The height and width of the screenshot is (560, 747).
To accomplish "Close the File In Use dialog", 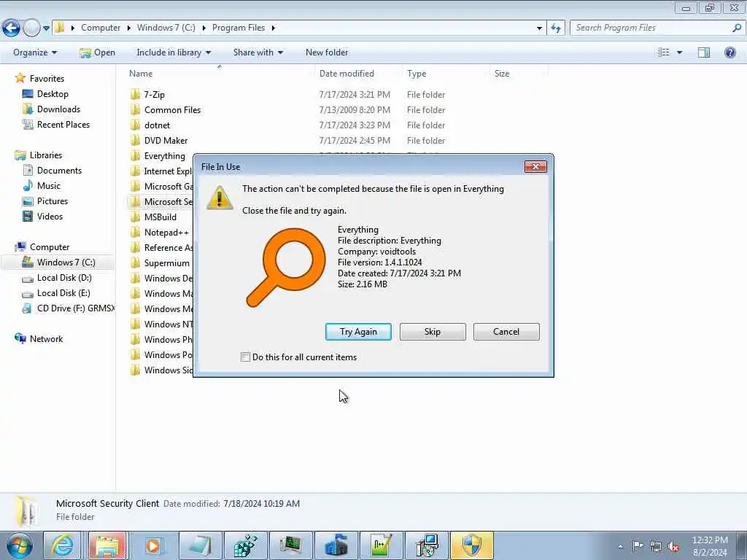I will (535, 167).
